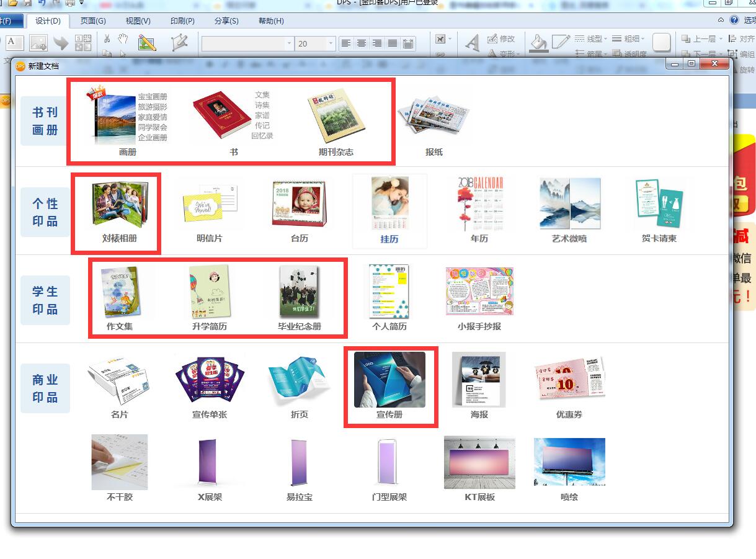
Task: Click the 修改 button in ribbon
Action: (x=501, y=38)
